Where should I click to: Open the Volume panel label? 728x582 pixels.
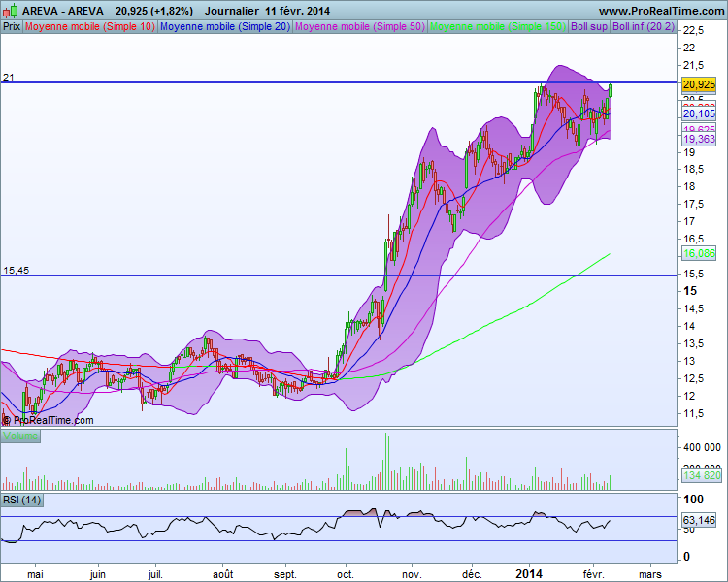(20, 436)
